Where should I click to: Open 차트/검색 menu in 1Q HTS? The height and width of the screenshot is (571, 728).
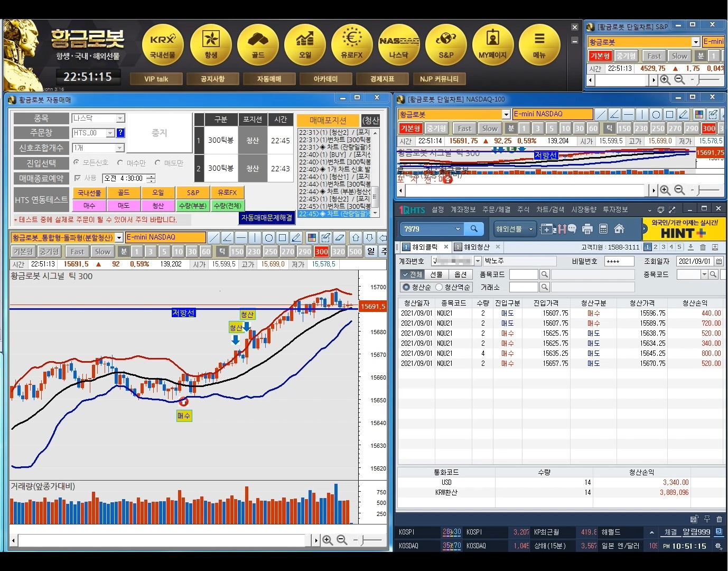tap(550, 210)
